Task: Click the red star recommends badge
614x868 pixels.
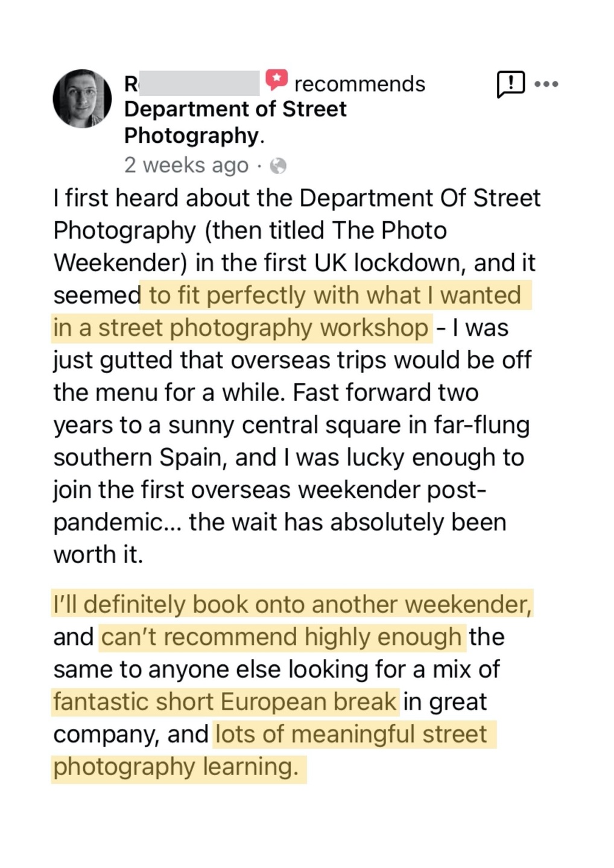Action: point(276,80)
